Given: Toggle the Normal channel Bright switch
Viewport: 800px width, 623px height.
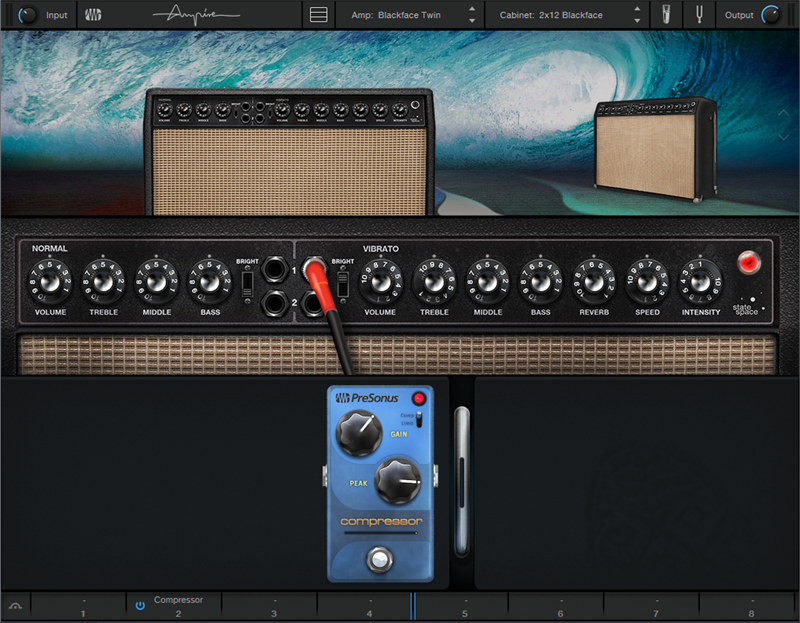Looking at the screenshot, I should tap(247, 284).
